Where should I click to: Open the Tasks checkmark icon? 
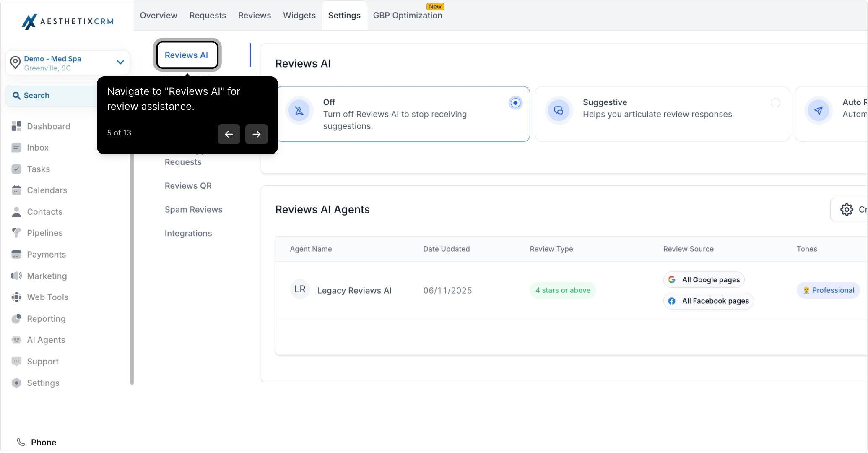pos(16,169)
